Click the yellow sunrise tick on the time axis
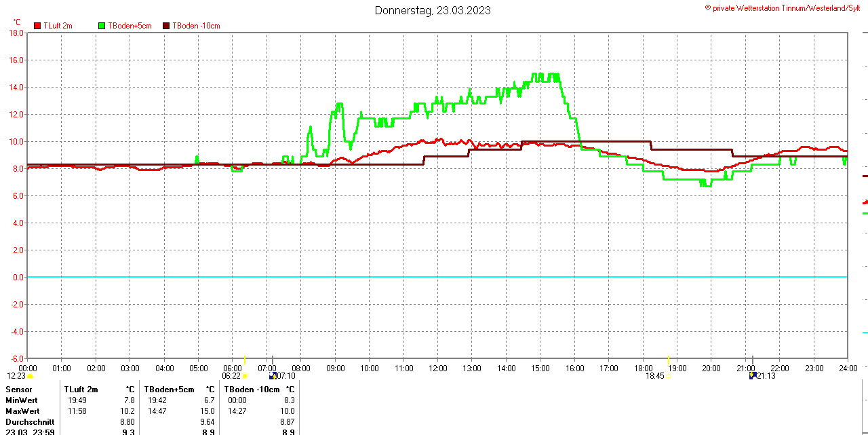The image size is (868, 435). pyautogui.click(x=244, y=360)
